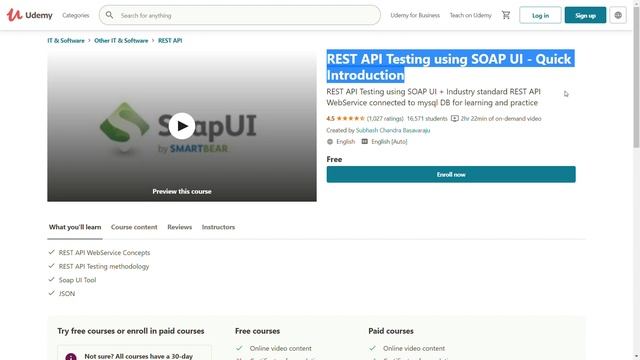The width and height of the screenshot is (640, 360).
Task: Open the Udemy logo home link
Action: (x=29, y=15)
